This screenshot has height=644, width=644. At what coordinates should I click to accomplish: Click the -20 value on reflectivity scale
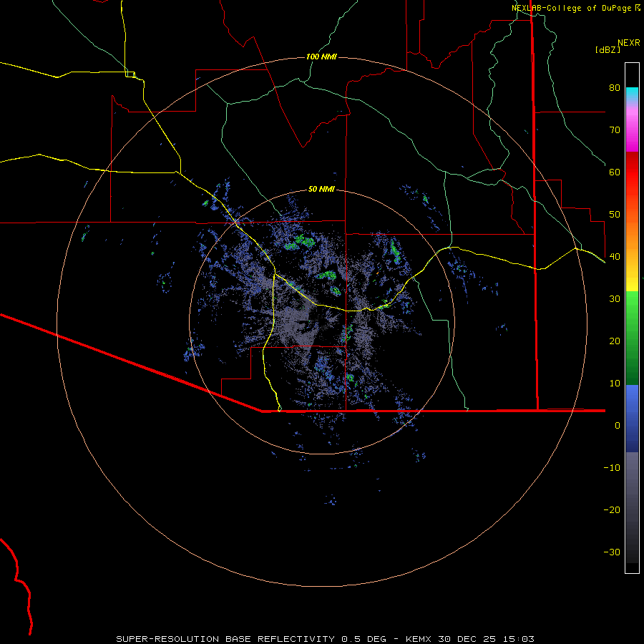pyautogui.click(x=612, y=510)
